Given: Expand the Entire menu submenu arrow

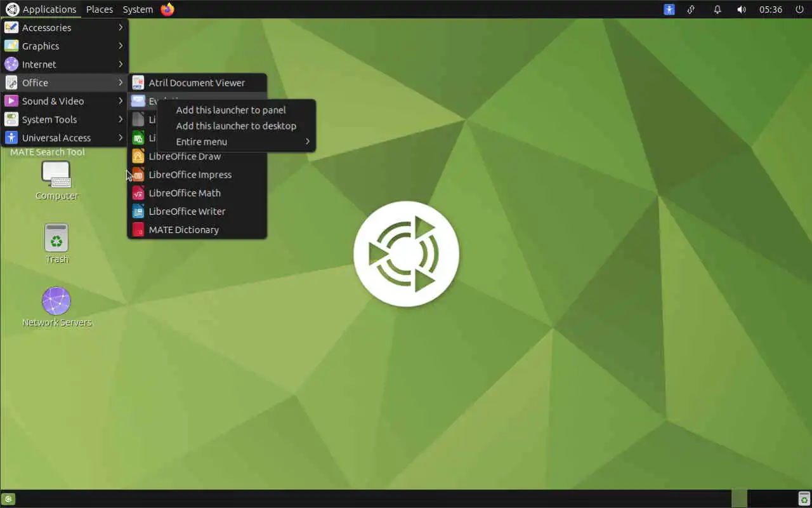Looking at the screenshot, I should (x=308, y=142).
